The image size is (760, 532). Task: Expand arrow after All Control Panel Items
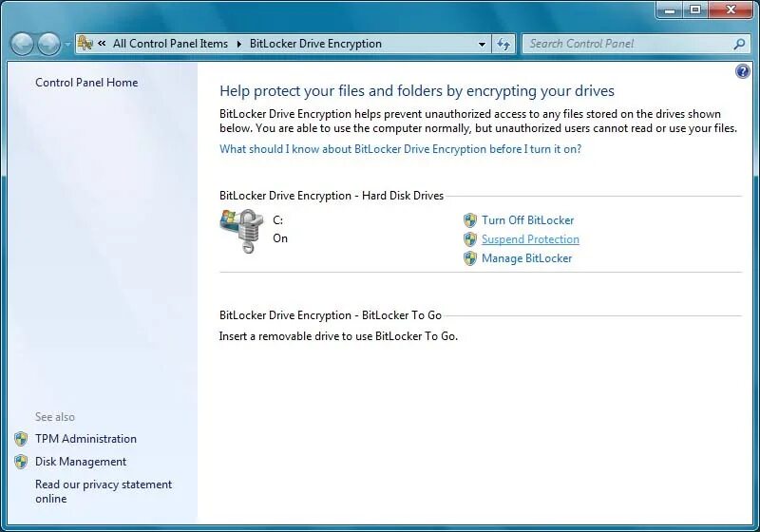tap(239, 44)
